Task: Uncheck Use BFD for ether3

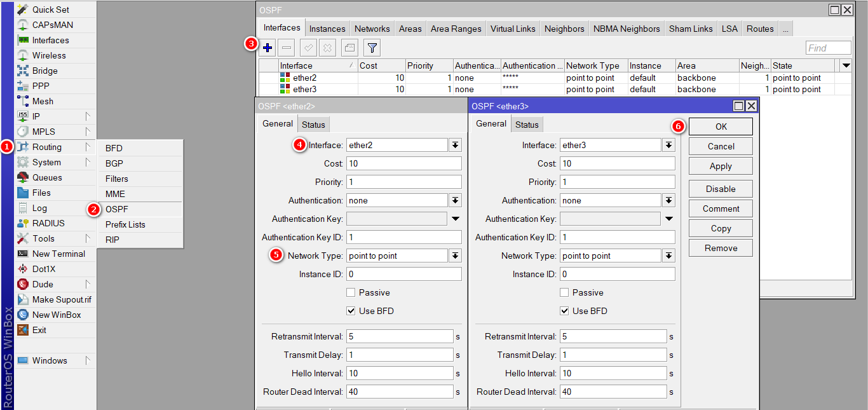Action: point(564,311)
